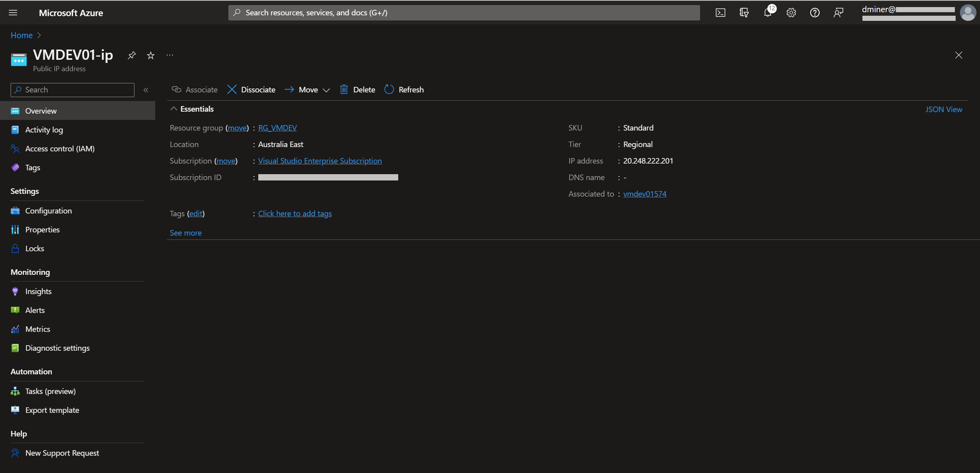Click move link next to Subscription
This screenshot has width=980, height=473.
coord(226,161)
